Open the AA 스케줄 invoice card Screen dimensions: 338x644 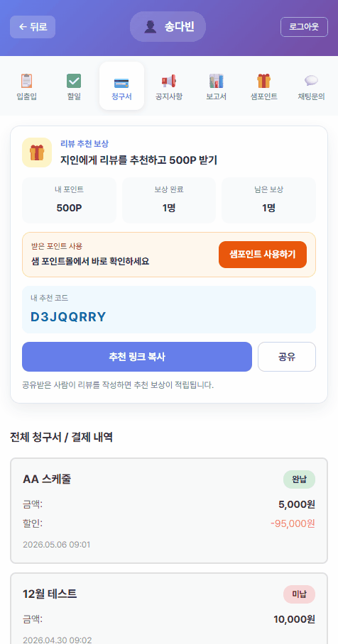coord(169,511)
